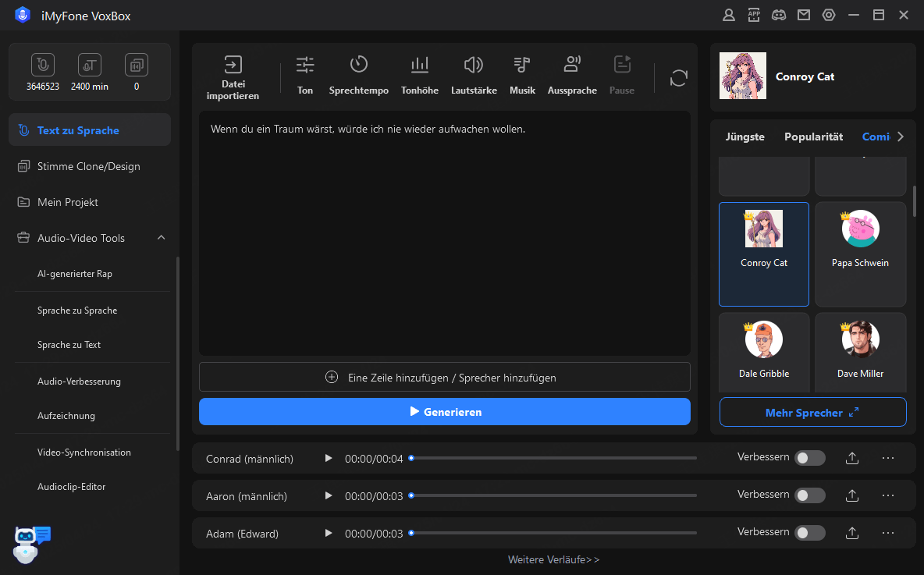Collapse the Audio-Video Tools section
Screen dimensions: 924x575
162,238
